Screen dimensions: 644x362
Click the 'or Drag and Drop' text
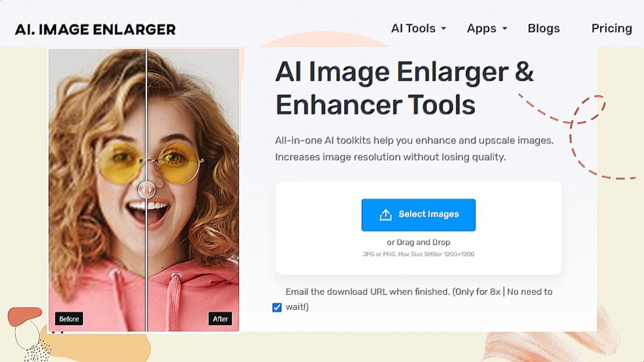tap(418, 242)
